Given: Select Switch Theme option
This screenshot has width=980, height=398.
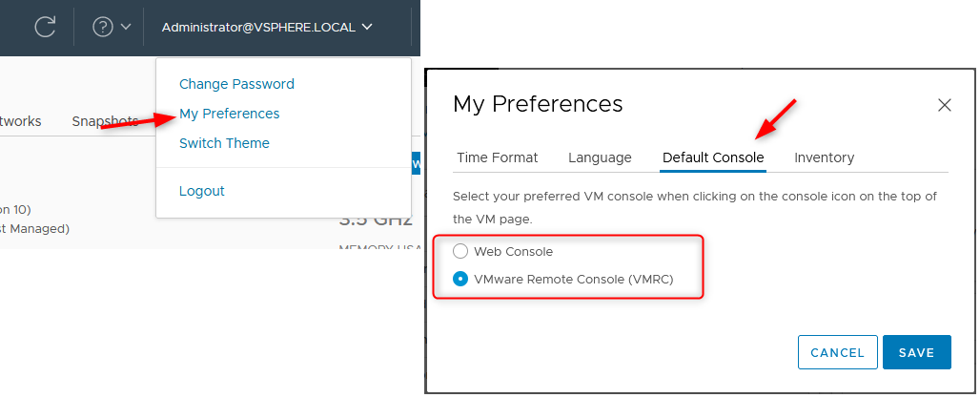Looking at the screenshot, I should click(x=224, y=142).
